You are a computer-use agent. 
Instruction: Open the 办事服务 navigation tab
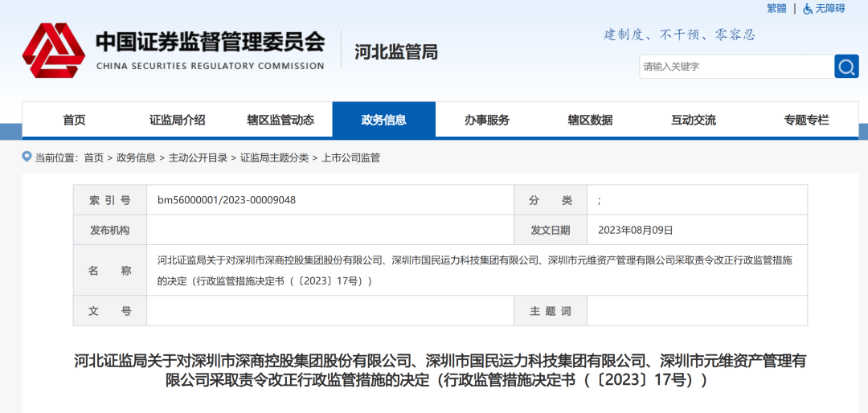486,120
